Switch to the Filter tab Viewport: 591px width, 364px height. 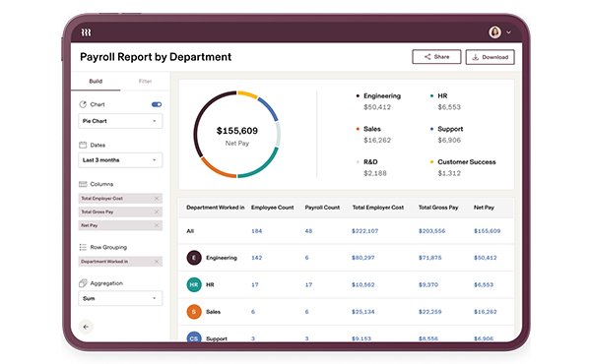[x=145, y=82]
